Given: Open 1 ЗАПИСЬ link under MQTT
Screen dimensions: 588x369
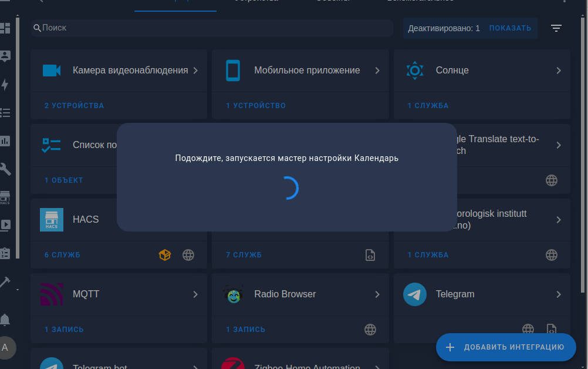Looking at the screenshot, I should 64,330.
